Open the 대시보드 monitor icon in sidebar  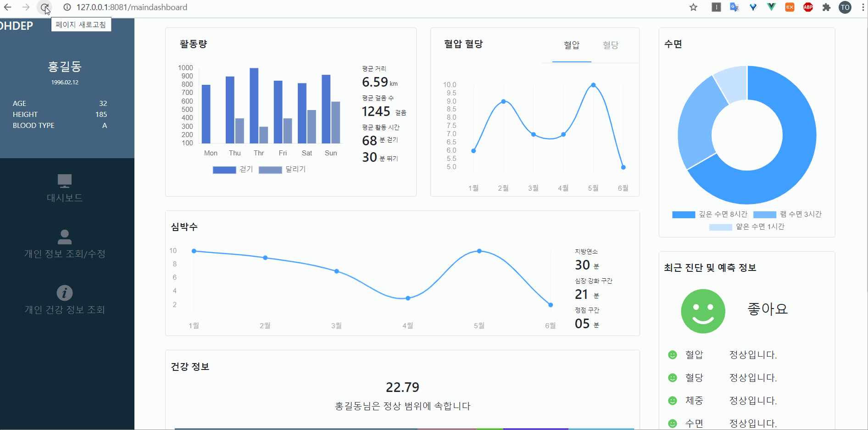point(65,181)
